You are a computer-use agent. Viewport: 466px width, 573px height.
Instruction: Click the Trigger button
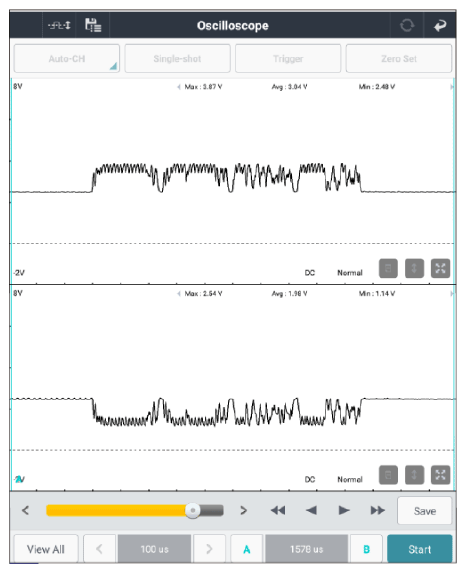(288, 58)
